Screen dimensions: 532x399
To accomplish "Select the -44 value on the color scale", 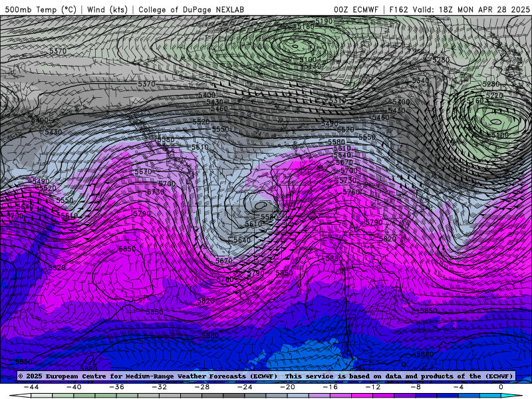I will point(31,387).
